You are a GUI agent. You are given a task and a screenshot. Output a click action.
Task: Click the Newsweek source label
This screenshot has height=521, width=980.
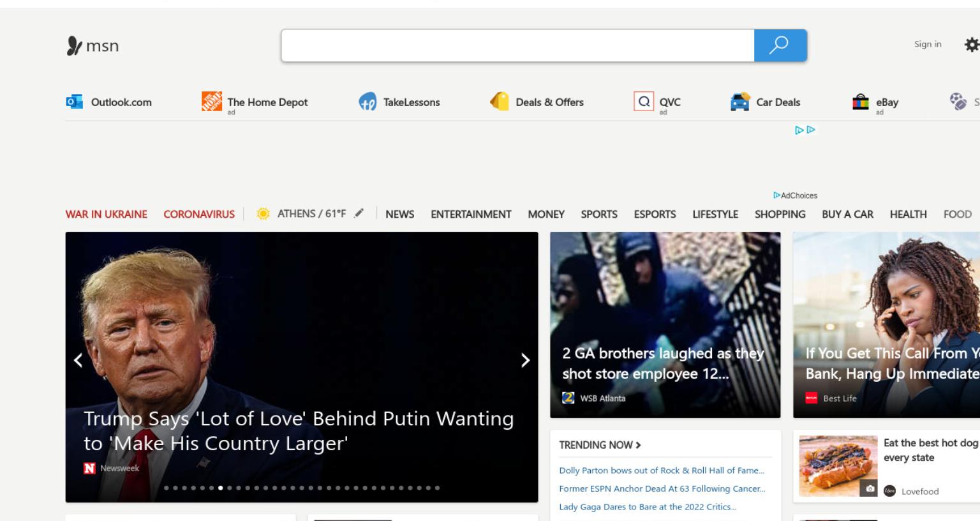tap(119, 469)
